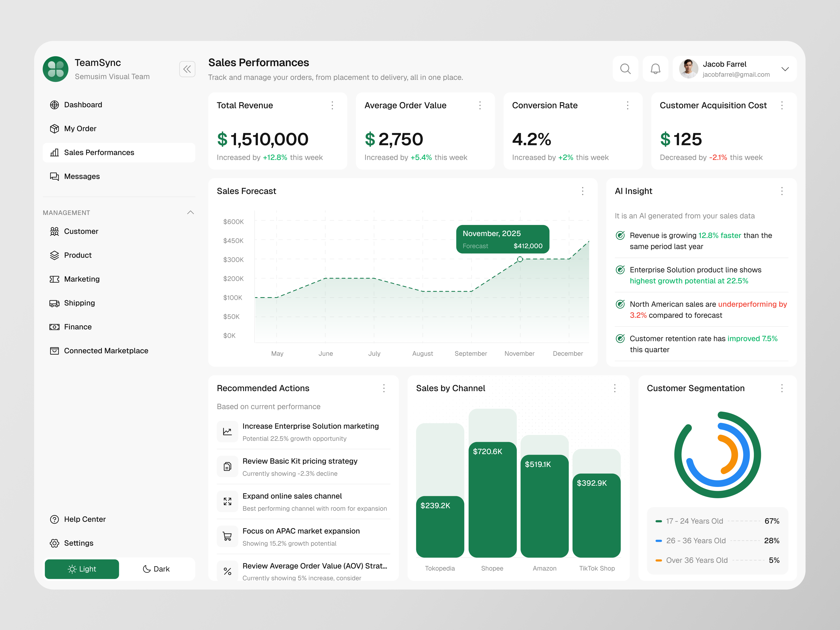Viewport: 840px width, 630px height.
Task: Select Sales Performances in the sidebar
Action: (x=99, y=153)
